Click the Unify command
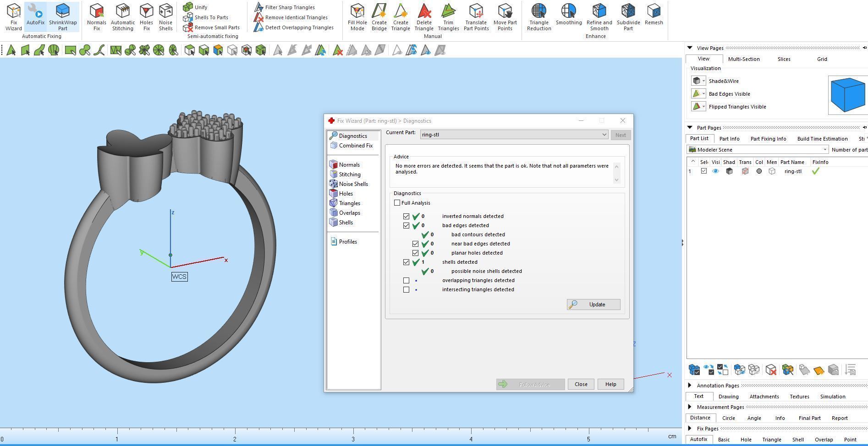 195,7
